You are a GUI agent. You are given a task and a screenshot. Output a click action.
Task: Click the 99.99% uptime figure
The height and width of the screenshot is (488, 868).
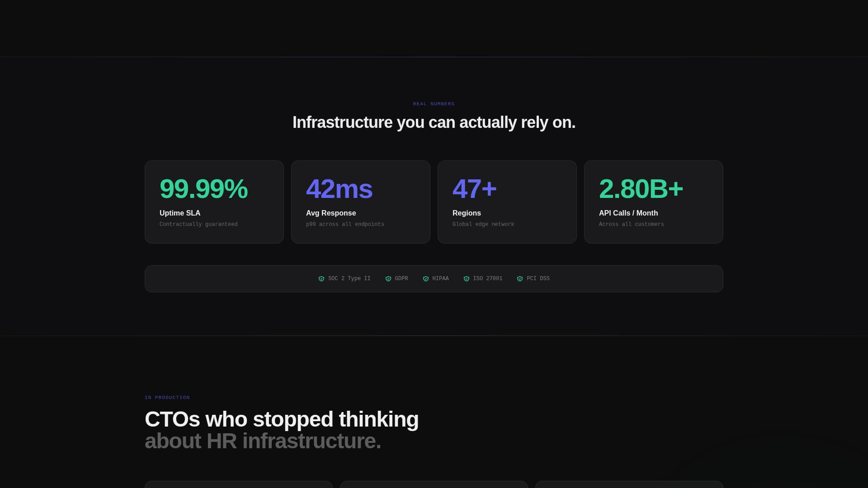point(203,189)
